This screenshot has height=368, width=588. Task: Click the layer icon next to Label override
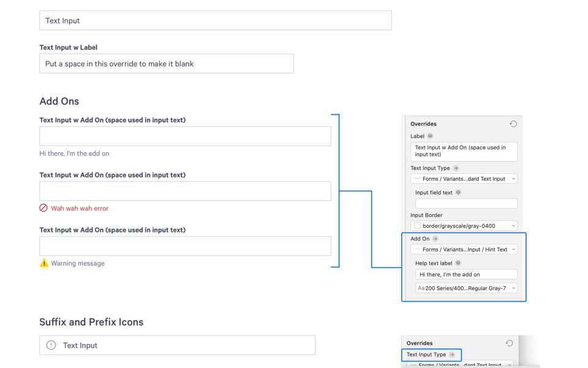point(430,136)
